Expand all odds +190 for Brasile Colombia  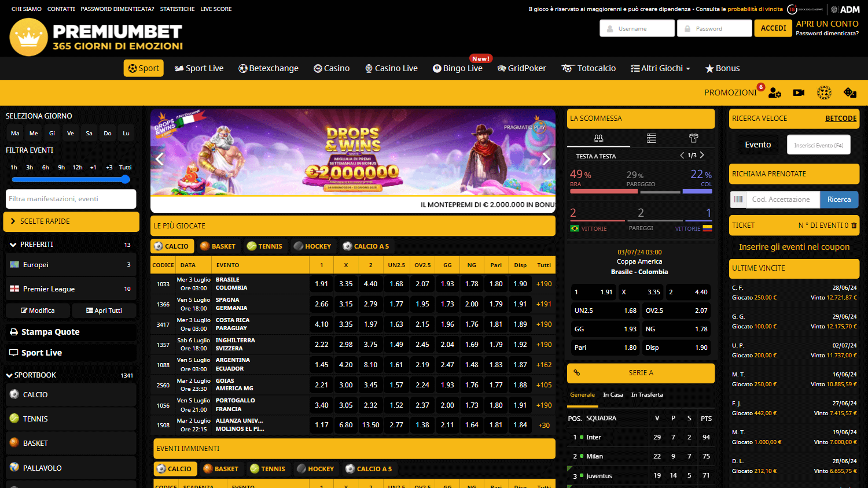click(544, 284)
